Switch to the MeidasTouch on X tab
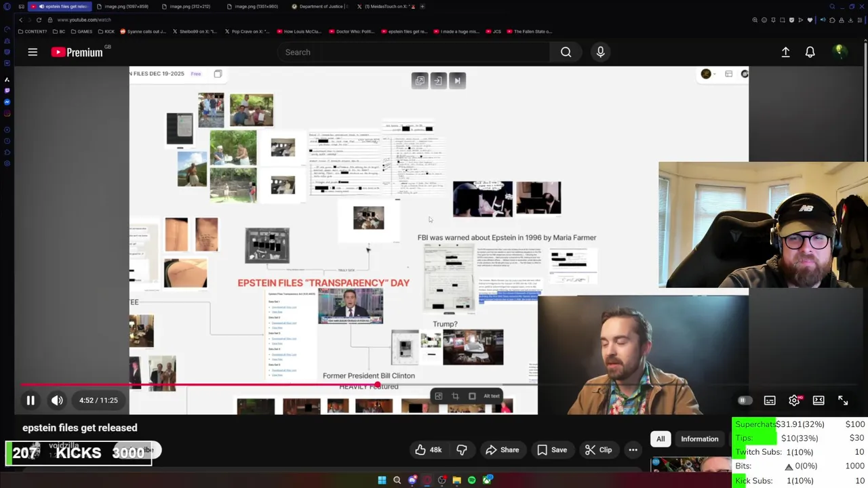This screenshot has height=488, width=868. click(386, 6)
